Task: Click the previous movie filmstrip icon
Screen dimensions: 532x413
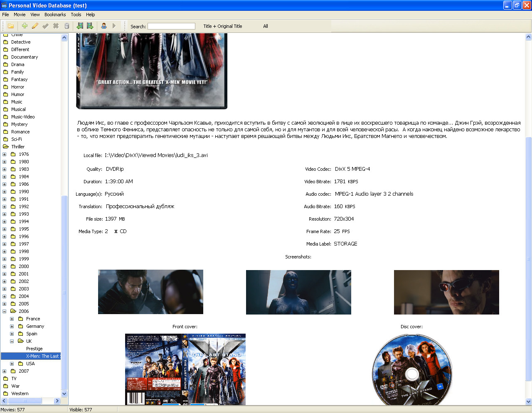Action: pos(80,26)
